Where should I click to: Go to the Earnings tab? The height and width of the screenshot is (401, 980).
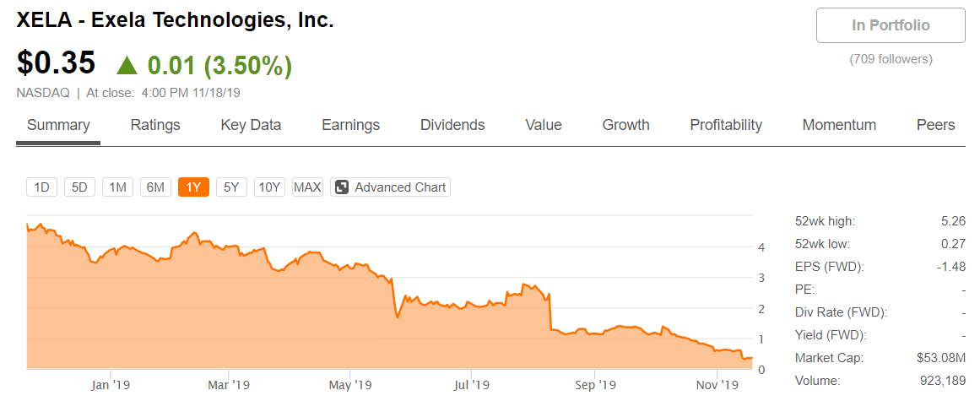350,125
